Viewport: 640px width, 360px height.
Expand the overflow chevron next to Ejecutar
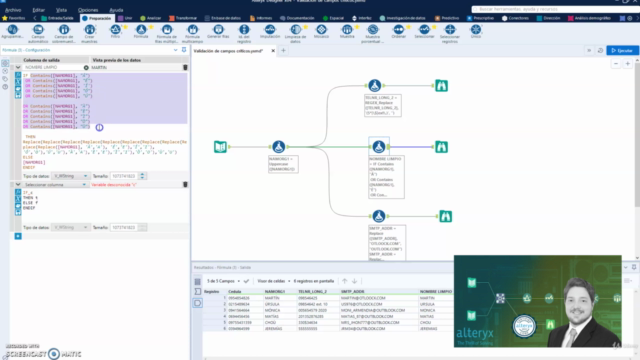[589, 51]
